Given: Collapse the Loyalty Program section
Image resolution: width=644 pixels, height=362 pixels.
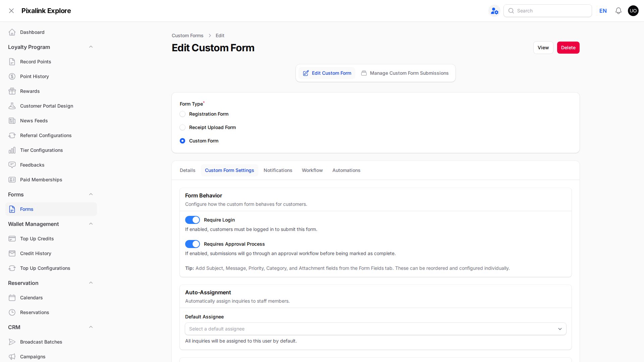Looking at the screenshot, I should pos(91,47).
